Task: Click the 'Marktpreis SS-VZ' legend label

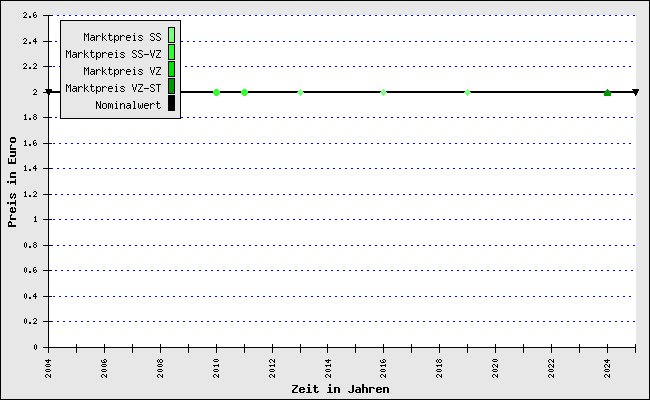Action: pyautogui.click(x=113, y=54)
